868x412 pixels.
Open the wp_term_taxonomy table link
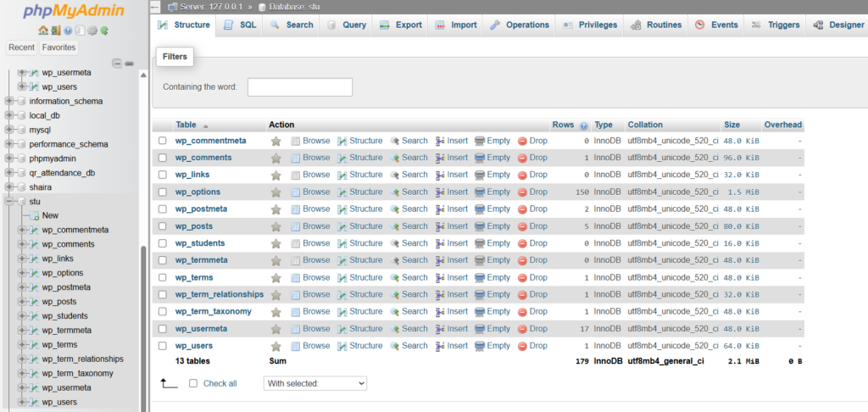pos(213,311)
